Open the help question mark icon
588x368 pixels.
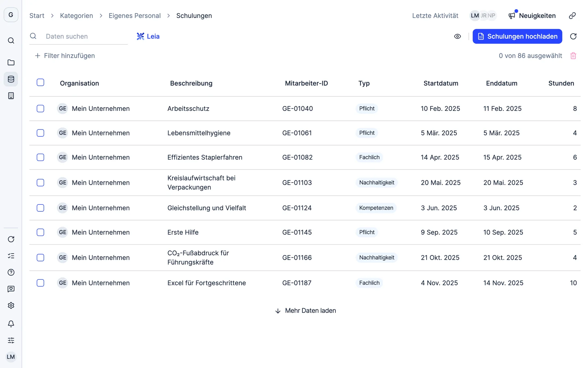click(11, 272)
